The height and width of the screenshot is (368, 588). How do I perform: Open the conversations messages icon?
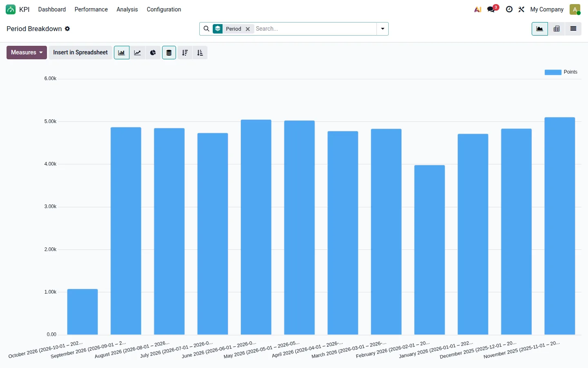pos(491,9)
